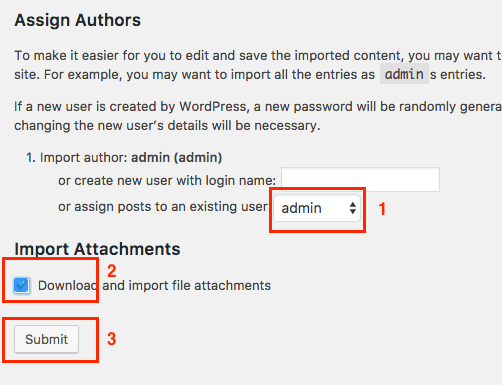This screenshot has width=502, height=385.
Task: Click the up-down arrows of the admin select
Action: (x=353, y=208)
